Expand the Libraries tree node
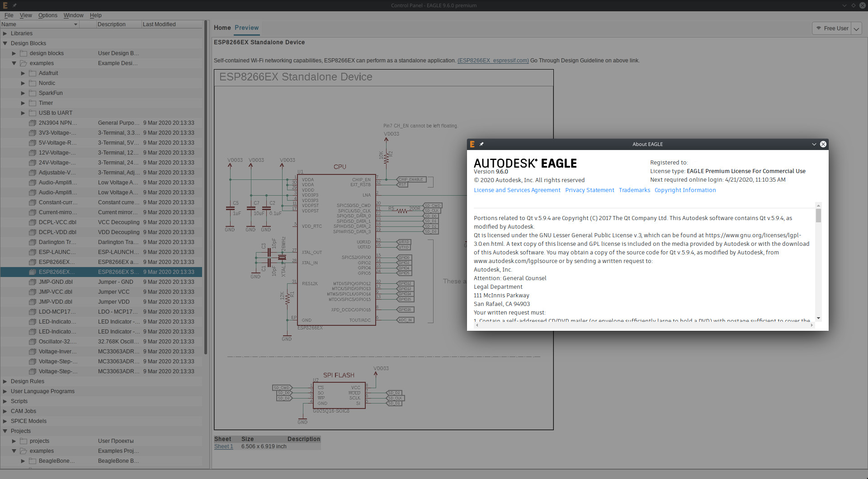The image size is (868, 479). coord(5,33)
